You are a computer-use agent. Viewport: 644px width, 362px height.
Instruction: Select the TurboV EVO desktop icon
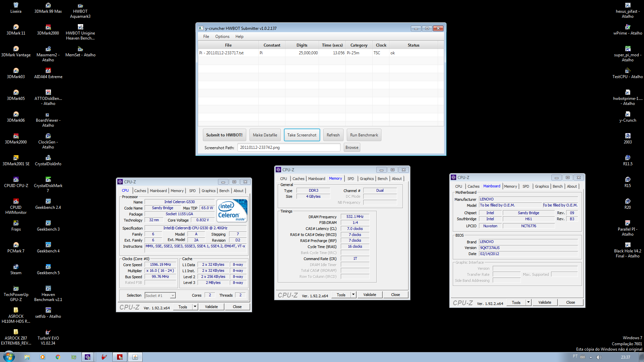point(48,337)
